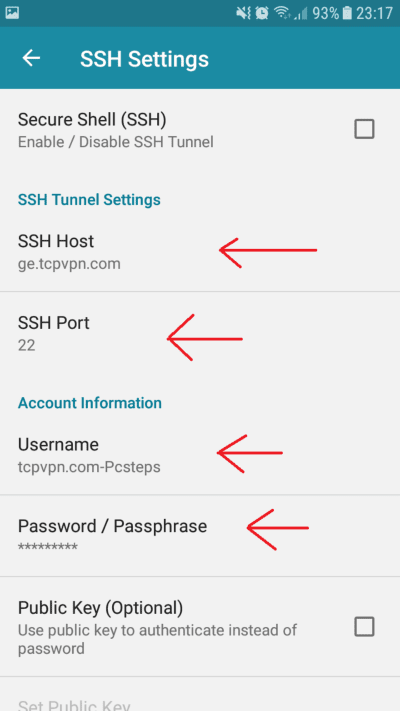Enable the Secure Shell (SSH) checkbox

(364, 129)
